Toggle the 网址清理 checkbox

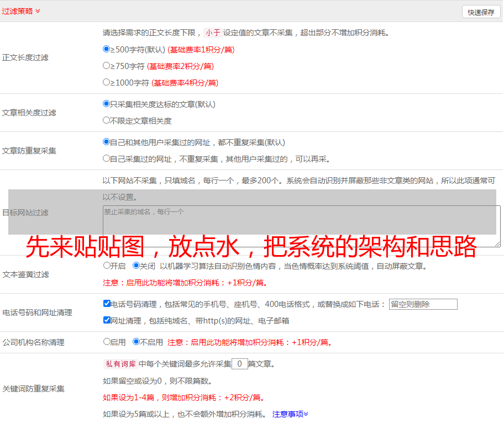click(107, 320)
